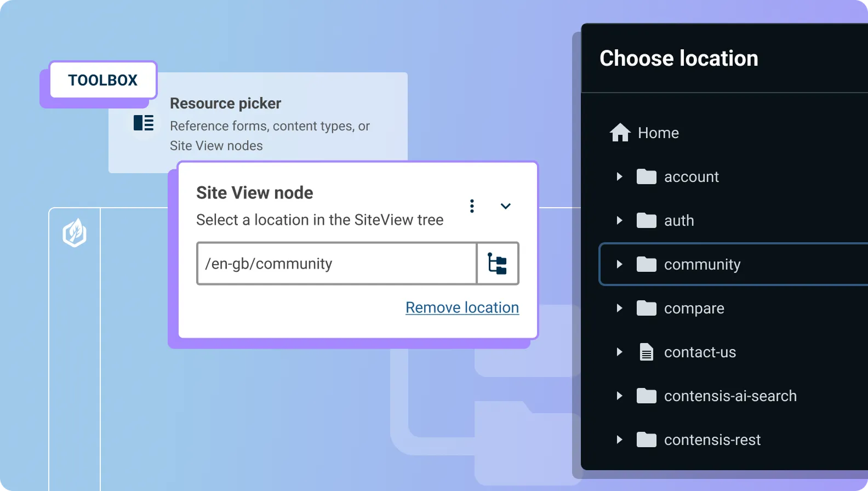The image size is (868, 491).
Task: Select the auth label in tree
Action: 679,220
